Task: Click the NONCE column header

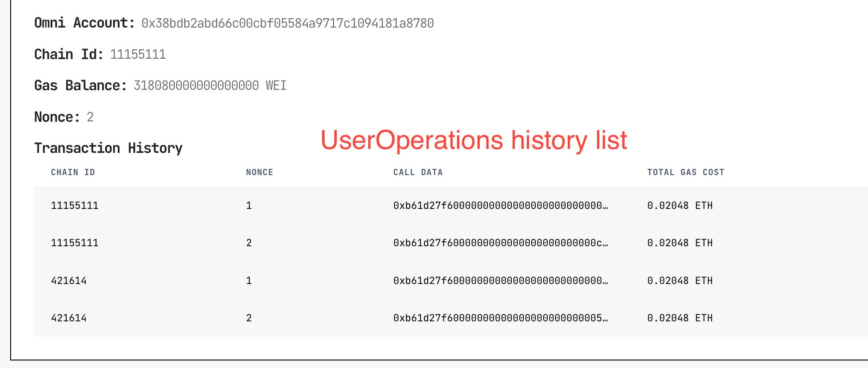Action: pyautogui.click(x=259, y=172)
